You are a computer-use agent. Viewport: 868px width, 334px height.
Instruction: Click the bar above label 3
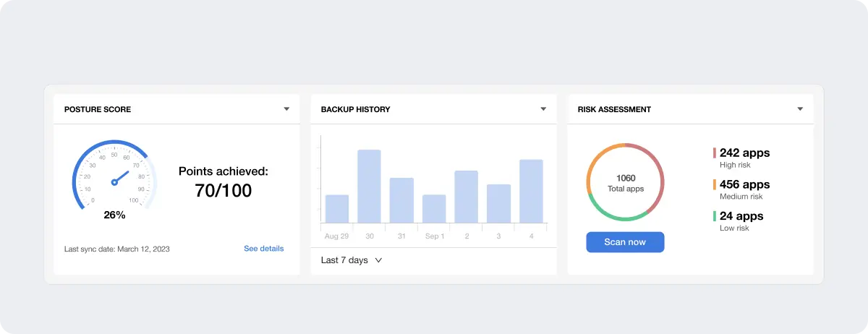tap(499, 204)
